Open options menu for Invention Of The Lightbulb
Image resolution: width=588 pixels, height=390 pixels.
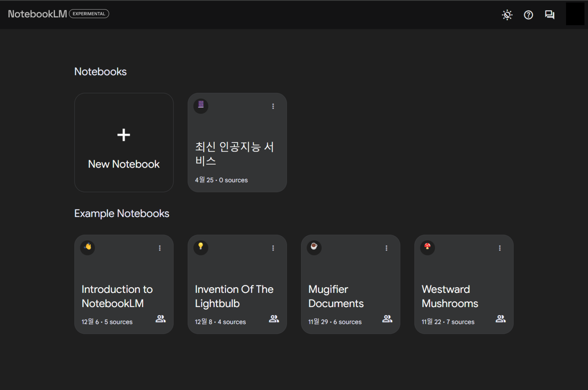click(273, 248)
